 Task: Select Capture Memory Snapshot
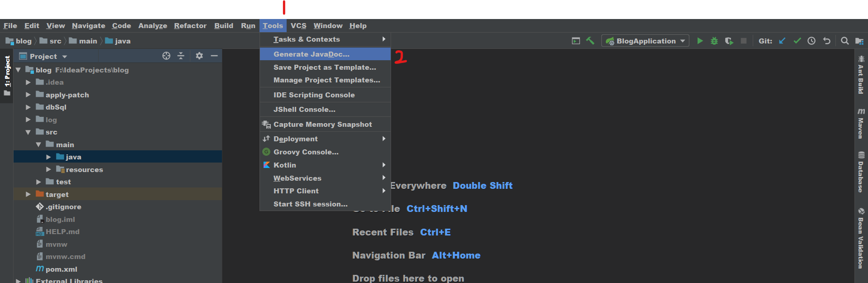[325, 125]
